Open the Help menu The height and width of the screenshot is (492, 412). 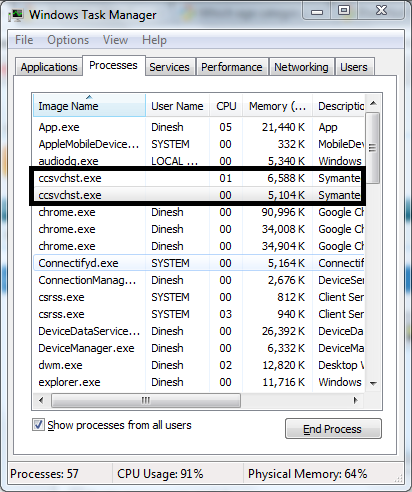(x=154, y=40)
